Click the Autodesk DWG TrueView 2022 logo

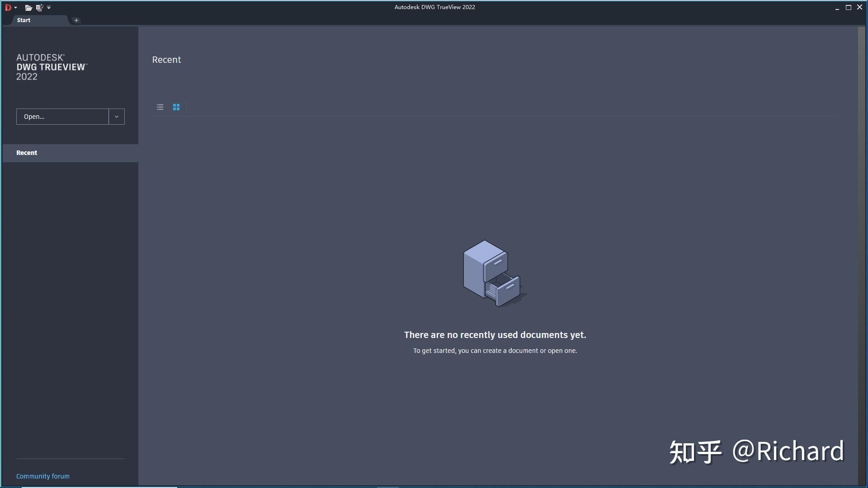(52, 67)
